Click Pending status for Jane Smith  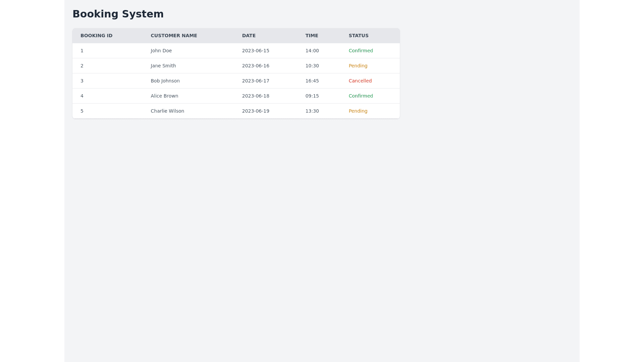358,66
